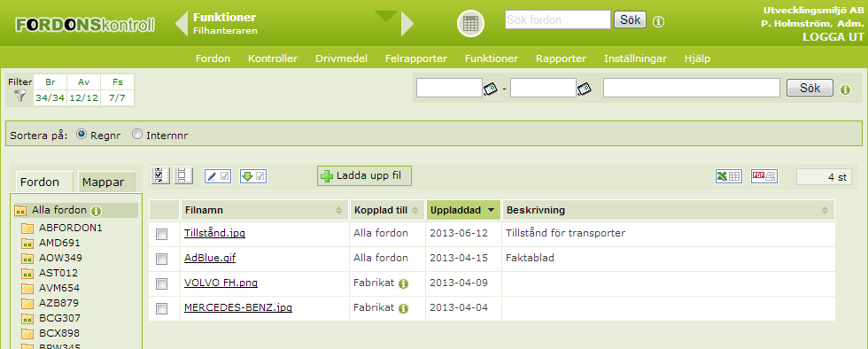Export list to Excel icon
868x349 pixels.
pos(728,176)
